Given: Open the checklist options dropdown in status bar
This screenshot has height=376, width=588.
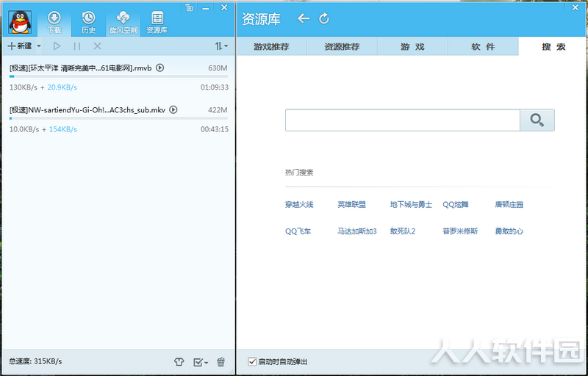Looking at the screenshot, I should pos(201,362).
